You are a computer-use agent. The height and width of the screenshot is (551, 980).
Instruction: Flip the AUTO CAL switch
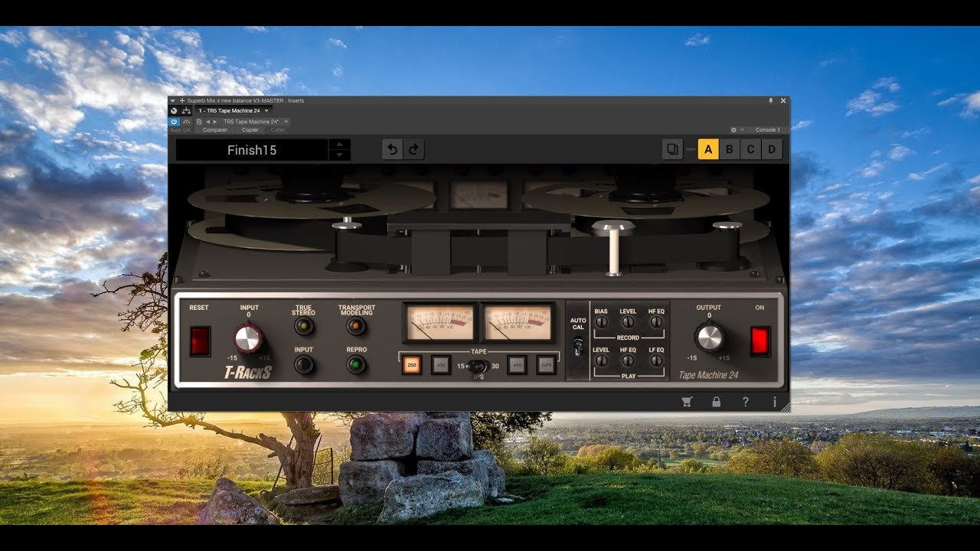point(578,346)
